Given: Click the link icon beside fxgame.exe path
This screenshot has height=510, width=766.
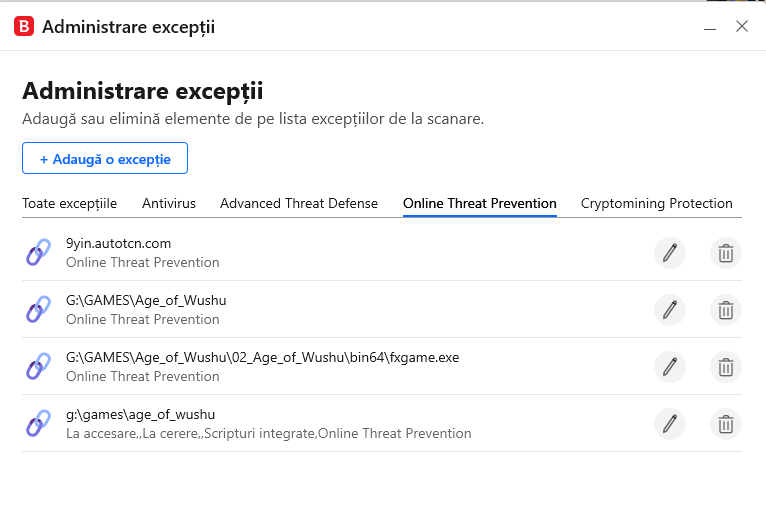Looking at the screenshot, I should [x=39, y=366].
